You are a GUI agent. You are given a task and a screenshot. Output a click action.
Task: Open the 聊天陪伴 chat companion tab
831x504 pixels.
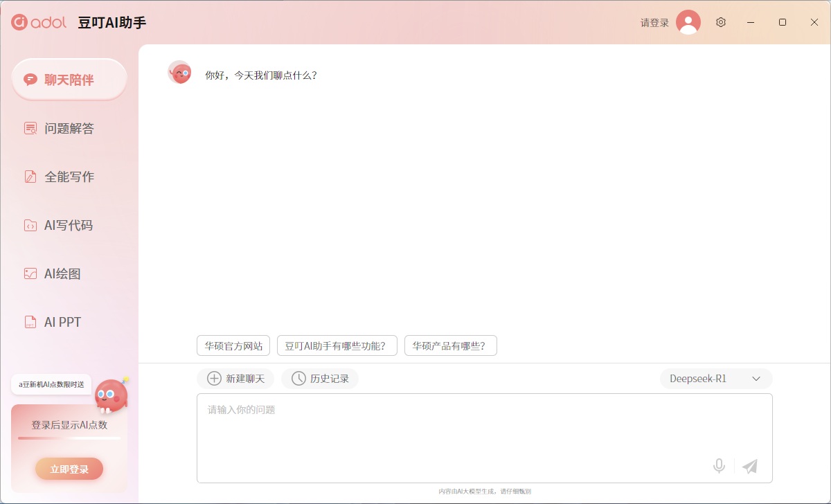pos(69,80)
